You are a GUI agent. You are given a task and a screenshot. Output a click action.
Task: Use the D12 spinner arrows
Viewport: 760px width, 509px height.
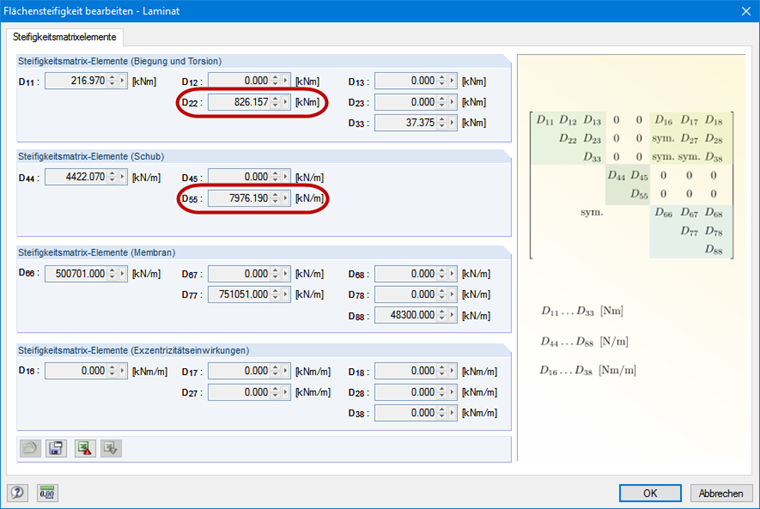pyautogui.click(x=275, y=81)
